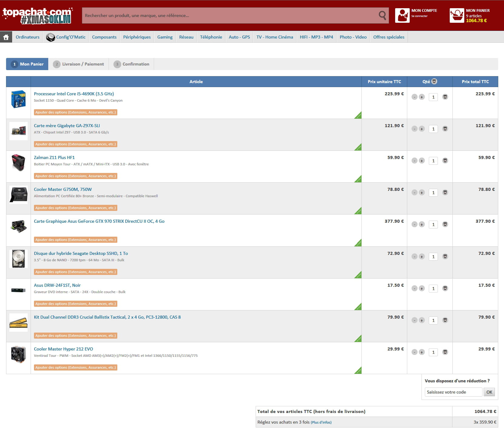The height and width of the screenshot is (433, 504).
Task: Click the discount code input field
Action: pyautogui.click(x=453, y=392)
